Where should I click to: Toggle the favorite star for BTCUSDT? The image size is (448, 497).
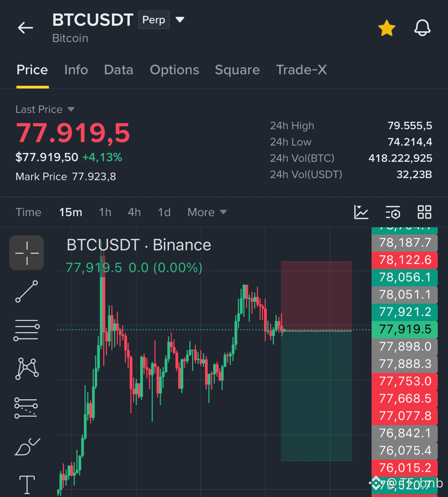pos(387,28)
